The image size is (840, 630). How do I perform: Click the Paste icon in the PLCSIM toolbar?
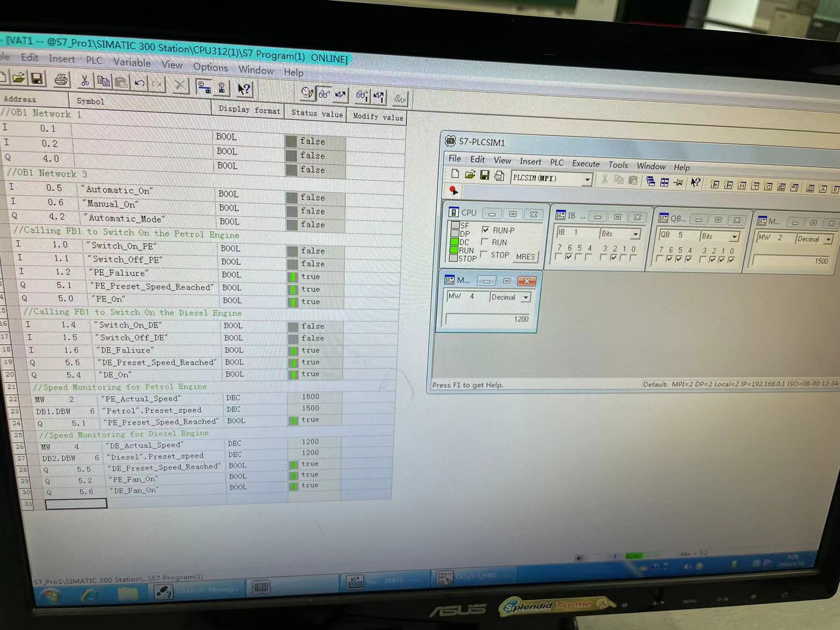coord(633,181)
